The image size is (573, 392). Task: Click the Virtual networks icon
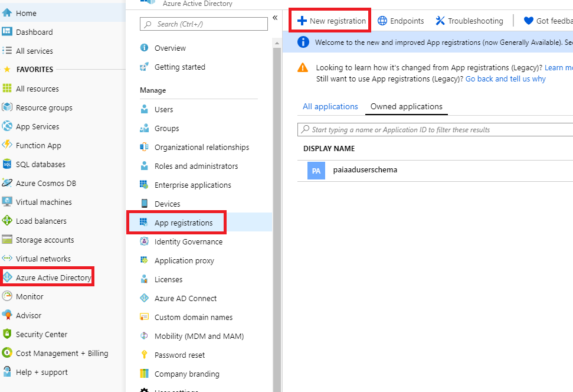pos(7,258)
